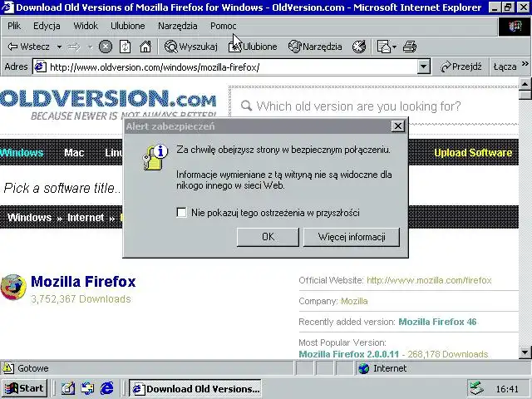Click the Łącza links bar label

[x=505, y=66]
